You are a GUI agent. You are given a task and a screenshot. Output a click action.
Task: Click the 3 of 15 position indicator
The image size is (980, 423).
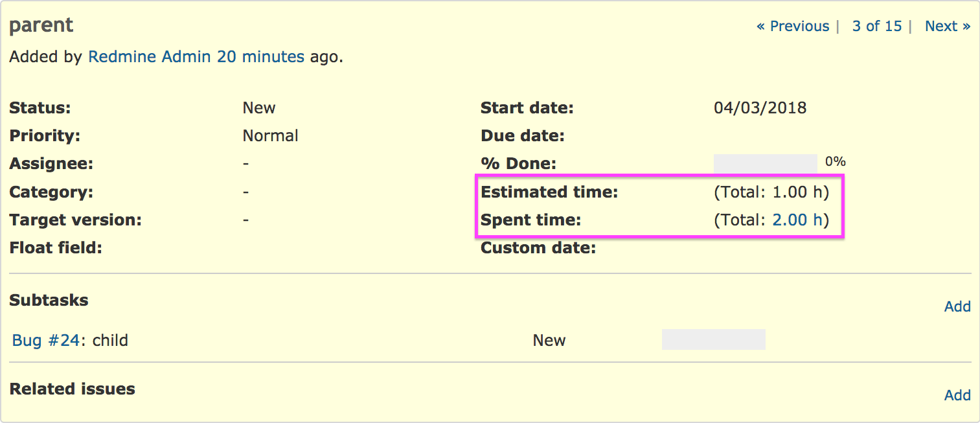coord(877,26)
